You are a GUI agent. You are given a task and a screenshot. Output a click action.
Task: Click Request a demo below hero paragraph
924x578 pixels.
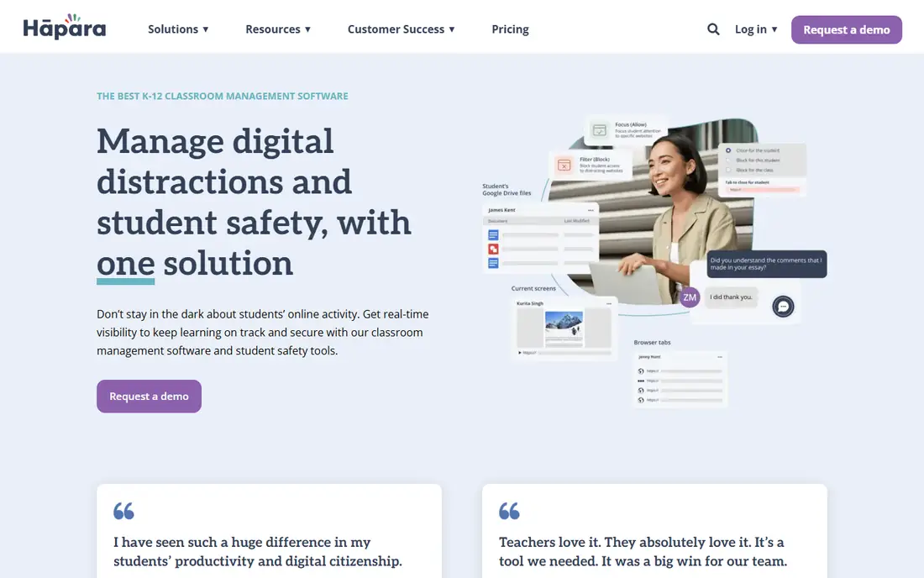coord(149,396)
